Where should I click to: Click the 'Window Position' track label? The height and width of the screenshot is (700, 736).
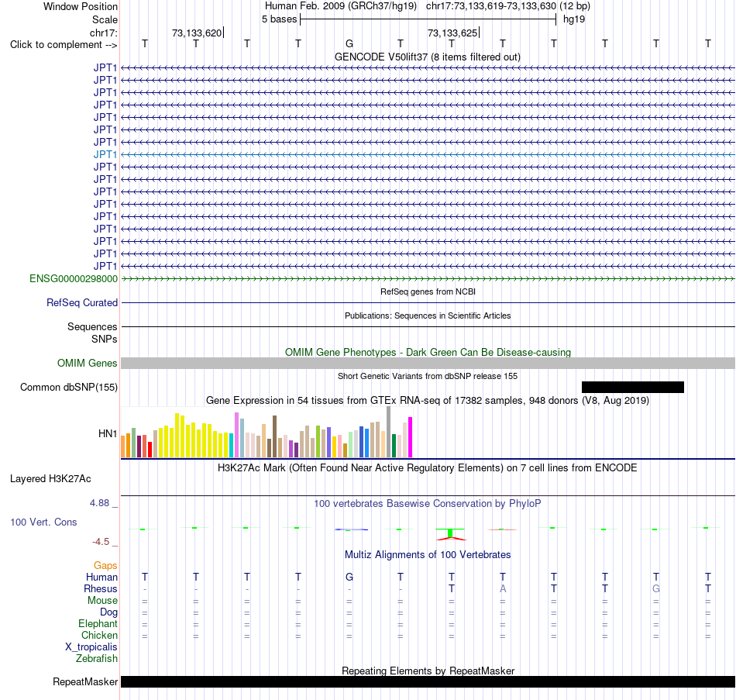(81, 6)
